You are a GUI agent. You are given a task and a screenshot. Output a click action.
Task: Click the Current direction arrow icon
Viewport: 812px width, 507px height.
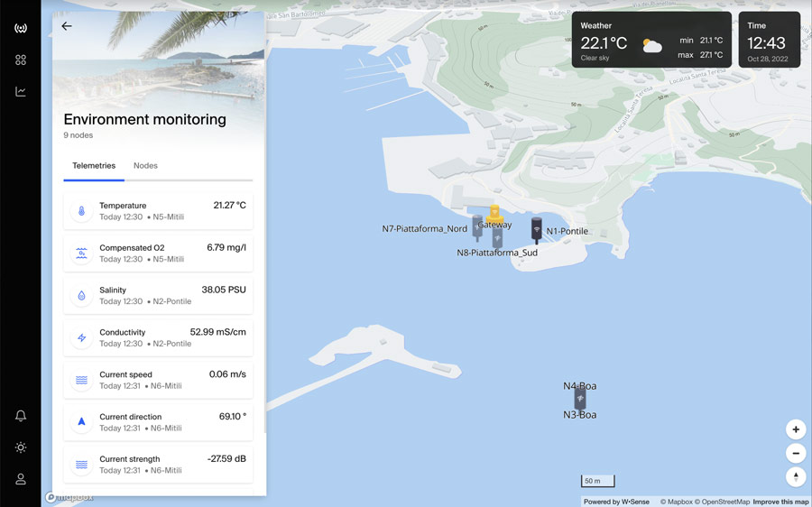click(x=81, y=422)
